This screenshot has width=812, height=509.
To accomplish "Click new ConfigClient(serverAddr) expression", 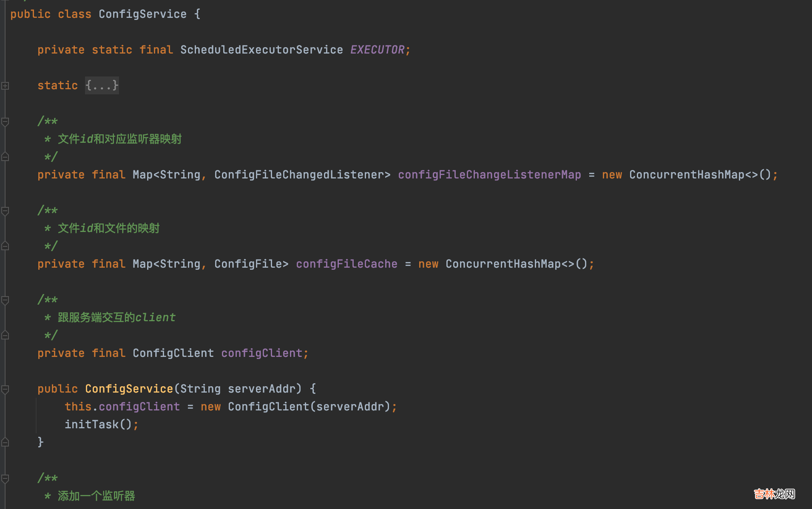I will pos(295,407).
